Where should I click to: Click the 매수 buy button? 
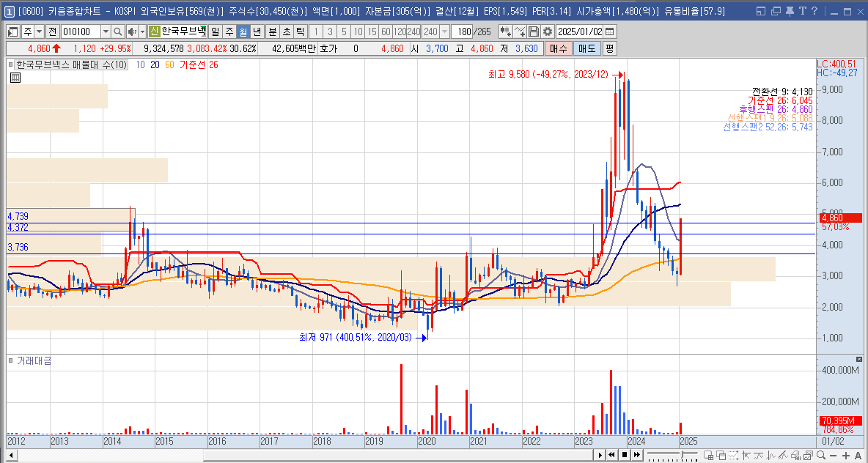coord(558,48)
